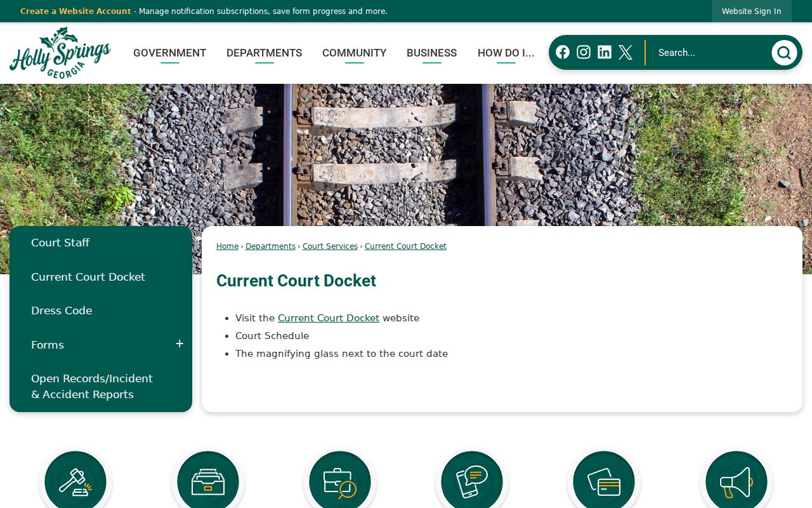Open the Community menu
The width and height of the screenshot is (812, 508).
354,53
